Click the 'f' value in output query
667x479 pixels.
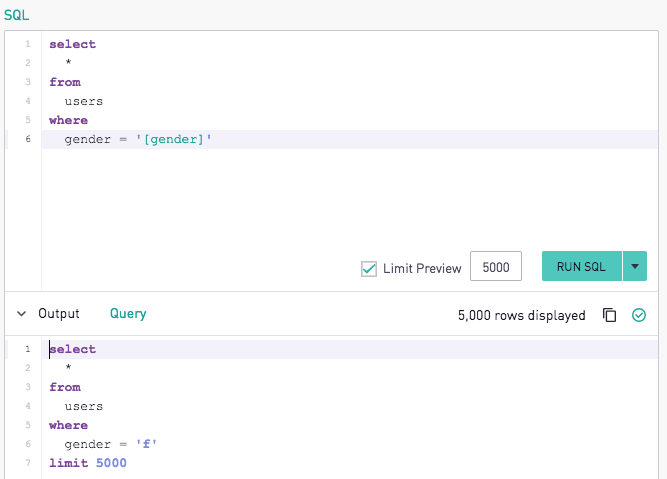point(146,444)
